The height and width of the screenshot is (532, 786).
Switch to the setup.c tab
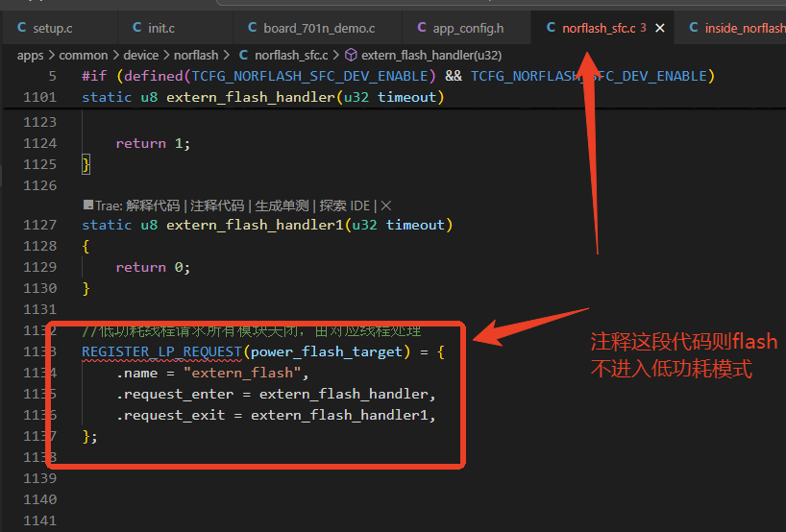tap(53, 28)
